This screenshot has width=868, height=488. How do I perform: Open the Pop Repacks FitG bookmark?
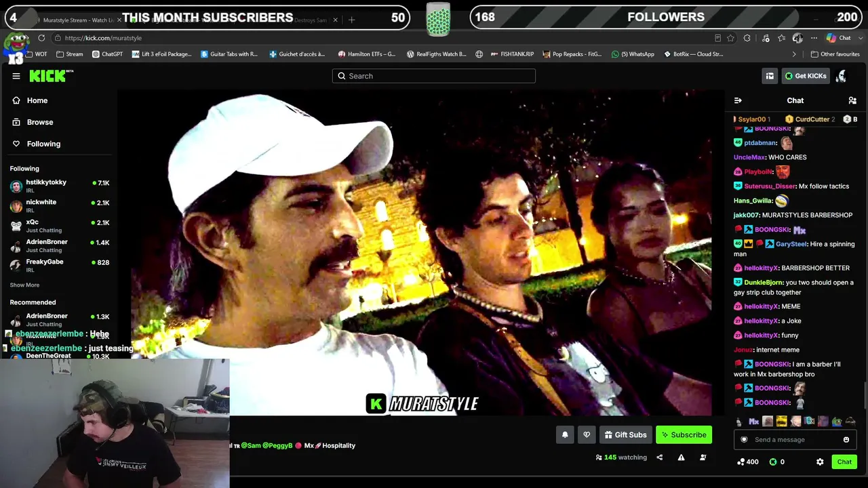coord(572,54)
